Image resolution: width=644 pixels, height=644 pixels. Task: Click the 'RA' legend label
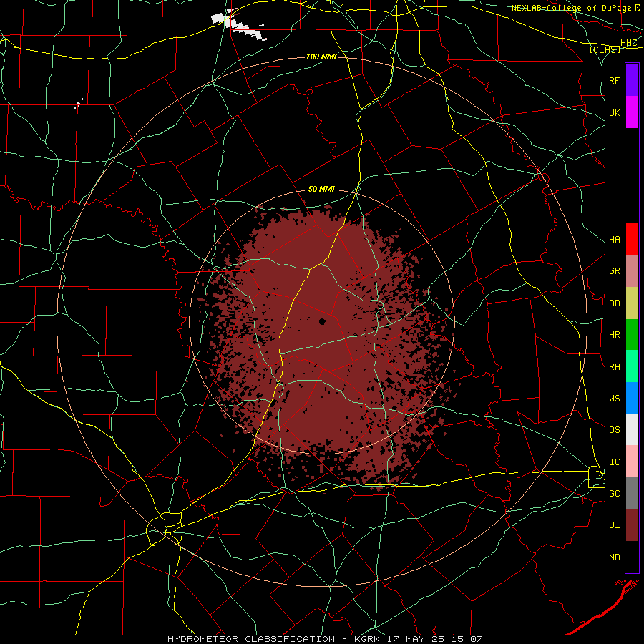point(614,367)
